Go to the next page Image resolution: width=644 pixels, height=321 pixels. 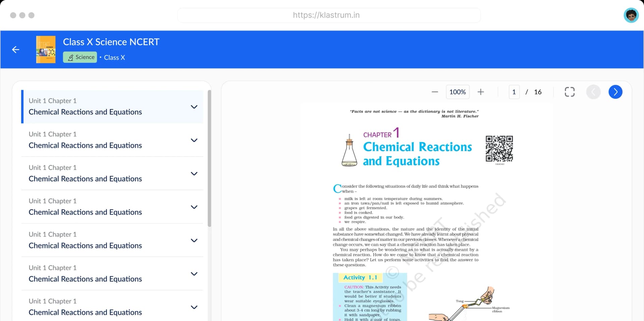[615, 92]
